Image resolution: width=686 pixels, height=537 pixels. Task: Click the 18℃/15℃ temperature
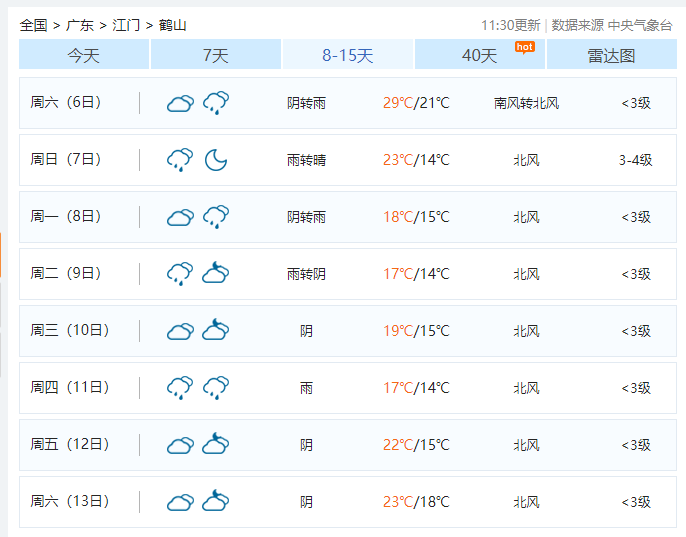click(x=416, y=217)
